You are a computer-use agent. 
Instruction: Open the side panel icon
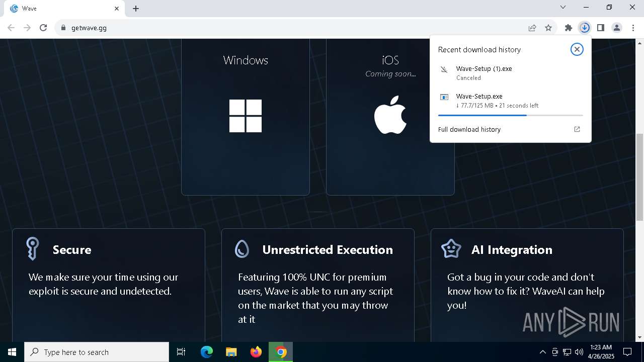601,28
